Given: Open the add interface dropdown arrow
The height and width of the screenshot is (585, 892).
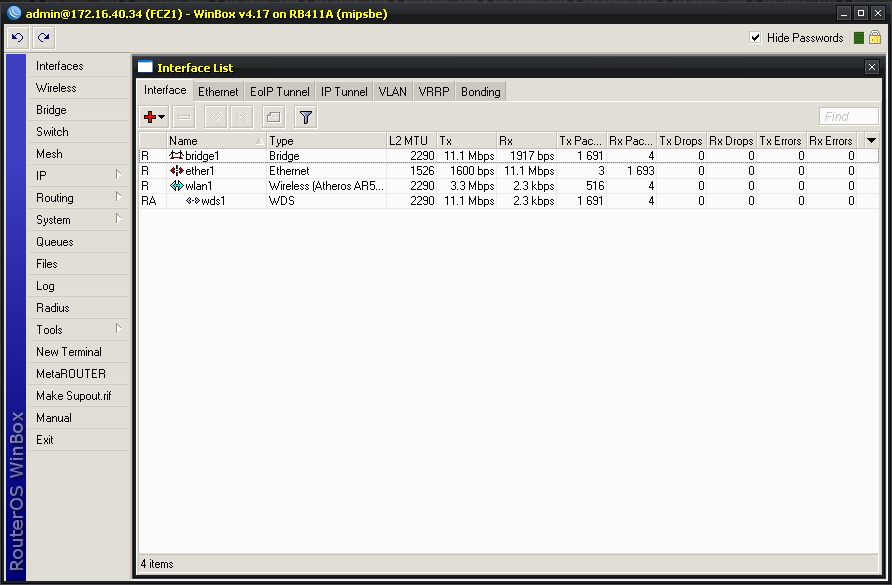Looking at the screenshot, I should pyautogui.click(x=162, y=117).
